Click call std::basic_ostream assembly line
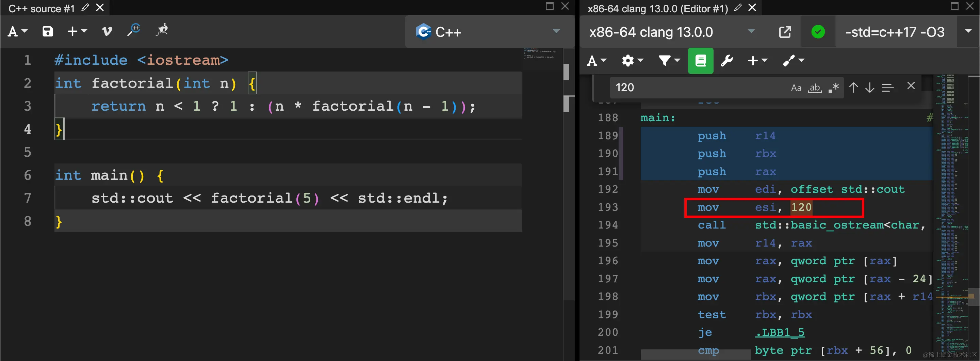The image size is (980, 361). click(811, 225)
